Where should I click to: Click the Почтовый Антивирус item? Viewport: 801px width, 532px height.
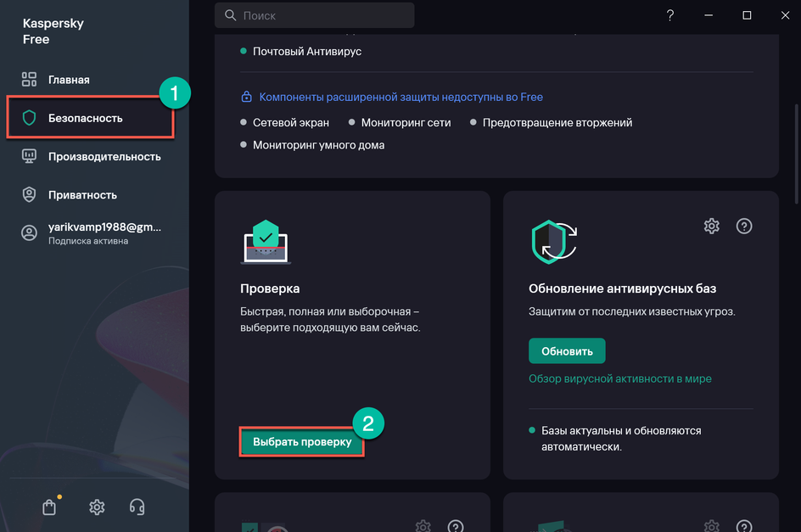pyautogui.click(x=307, y=51)
